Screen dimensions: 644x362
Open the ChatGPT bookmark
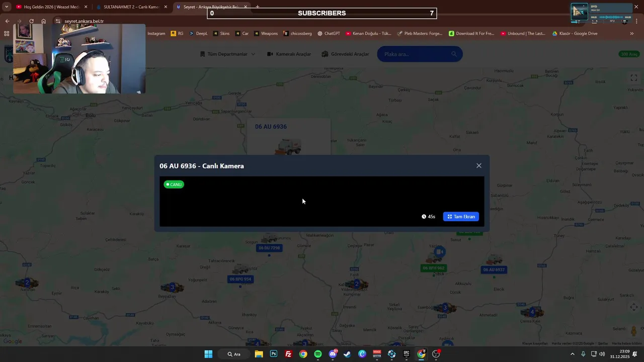click(329, 34)
